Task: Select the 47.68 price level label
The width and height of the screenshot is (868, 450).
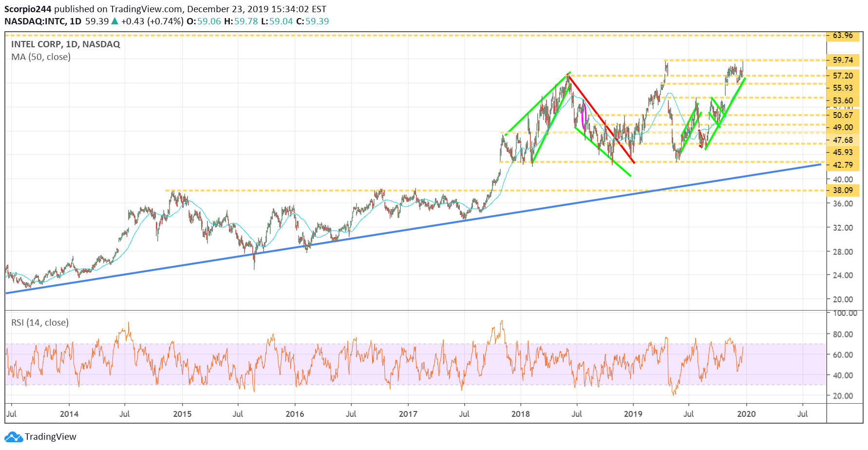Action: (x=843, y=140)
